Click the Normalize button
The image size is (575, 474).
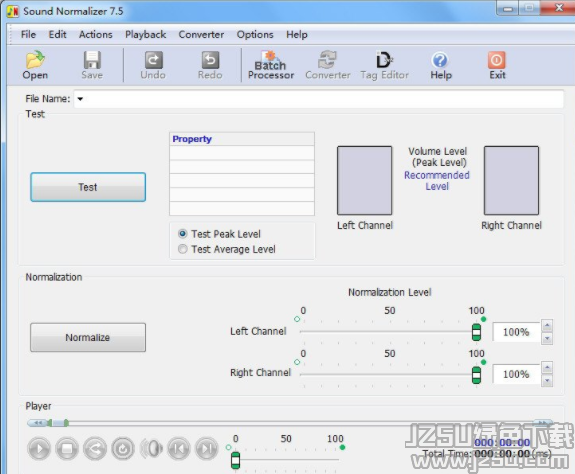[x=88, y=337]
